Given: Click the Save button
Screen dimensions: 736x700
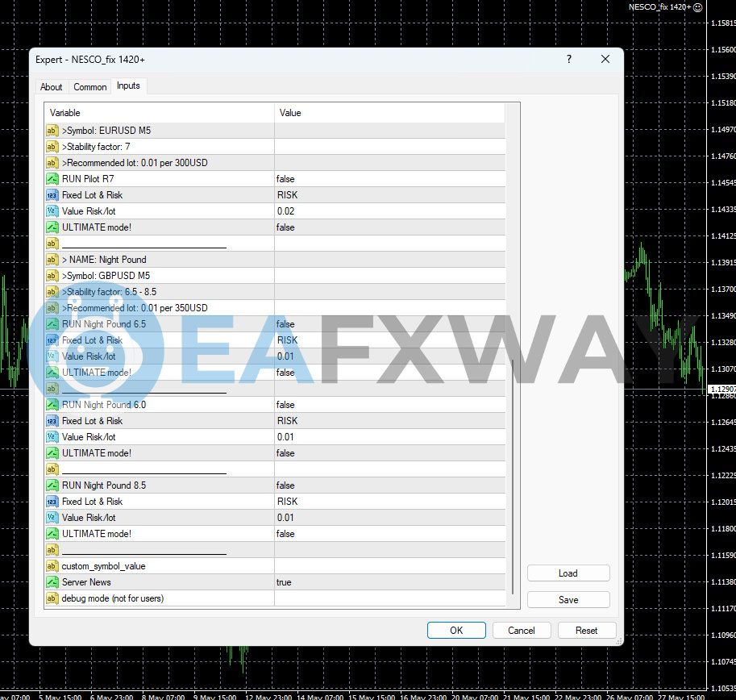Looking at the screenshot, I should tap(568, 600).
